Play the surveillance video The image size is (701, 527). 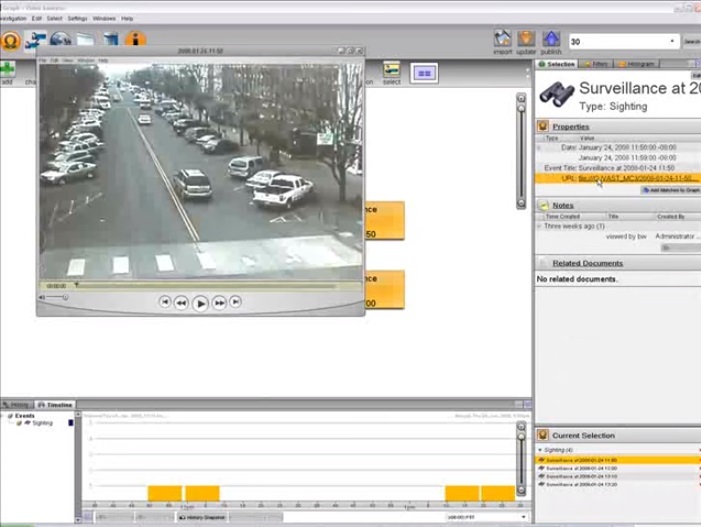(200, 304)
